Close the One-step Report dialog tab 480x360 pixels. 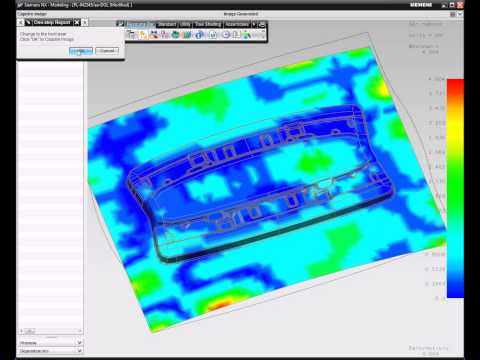click(77, 22)
